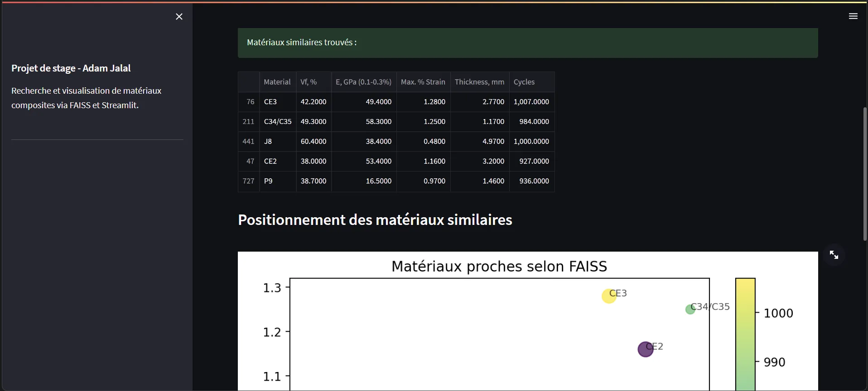The height and width of the screenshot is (391, 868).
Task: Sort by Max. % Strain column header
Action: click(424, 82)
